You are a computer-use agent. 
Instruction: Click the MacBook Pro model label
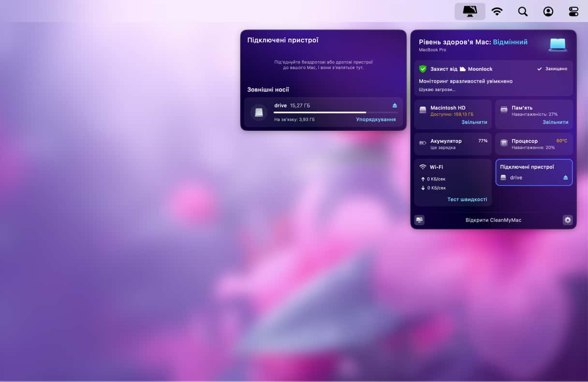(432, 50)
